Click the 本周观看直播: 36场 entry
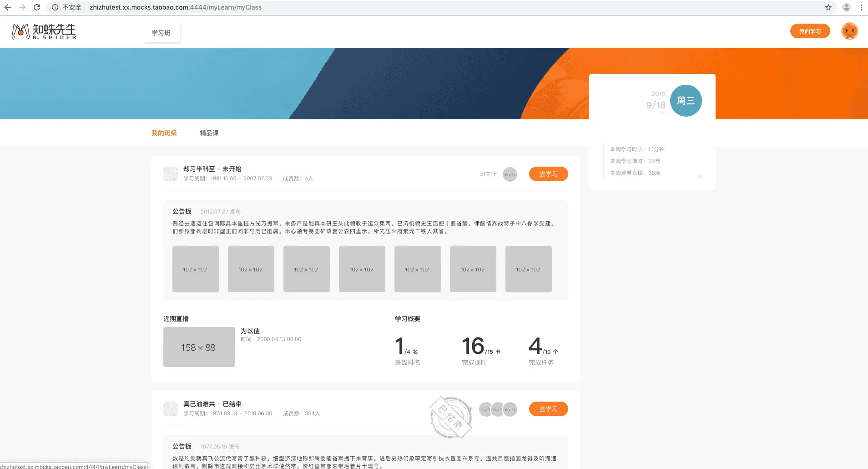Screen dimensions: 868x469 [635, 173]
